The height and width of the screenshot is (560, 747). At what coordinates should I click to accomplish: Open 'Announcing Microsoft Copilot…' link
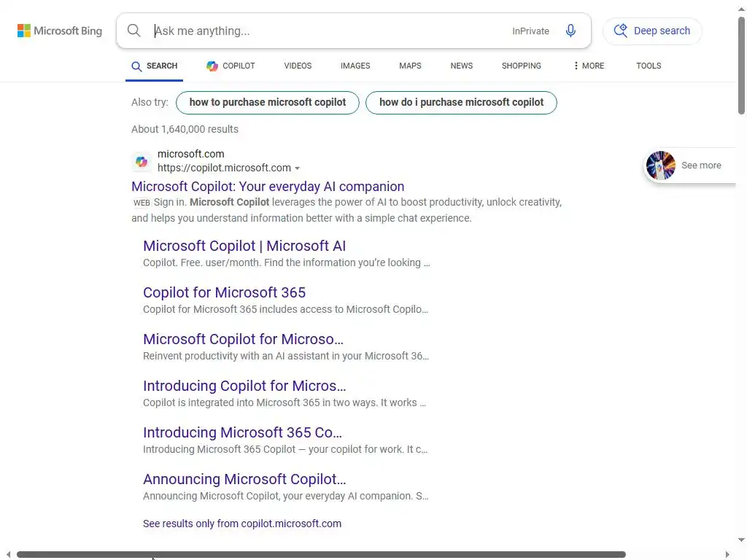(244, 479)
